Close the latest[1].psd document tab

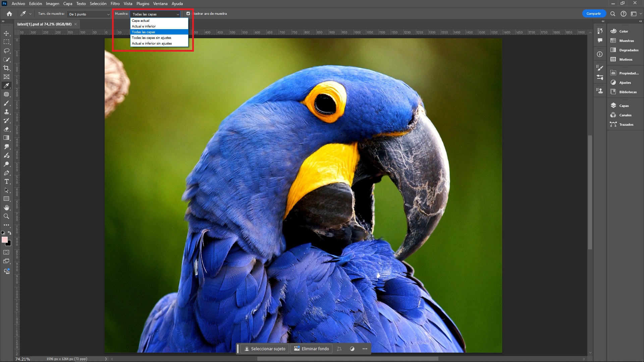pos(75,24)
